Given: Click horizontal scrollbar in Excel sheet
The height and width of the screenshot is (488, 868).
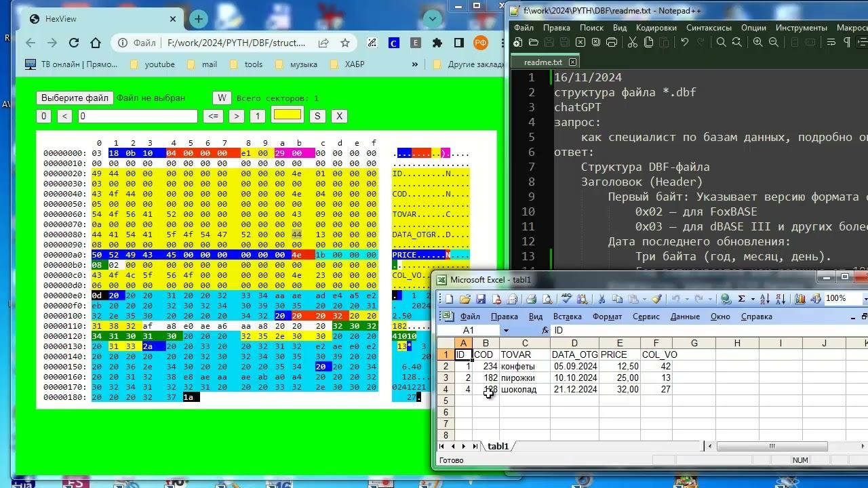Looking at the screenshot, I should pyautogui.click(x=772, y=446).
